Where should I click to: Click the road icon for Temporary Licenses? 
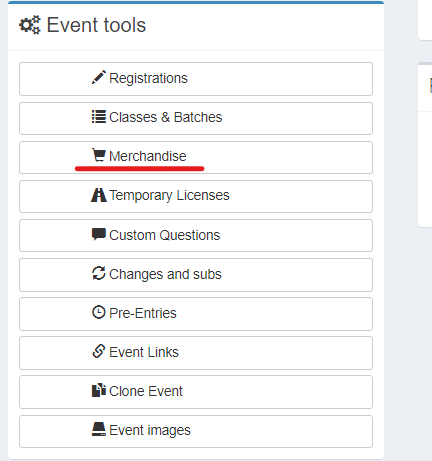click(99, 195)
